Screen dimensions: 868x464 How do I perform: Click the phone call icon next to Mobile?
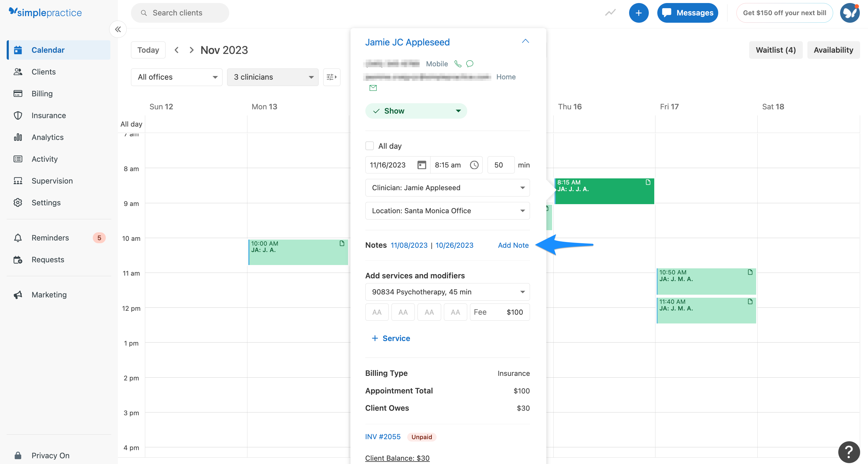pyautogui.click(x=457, y=64)
